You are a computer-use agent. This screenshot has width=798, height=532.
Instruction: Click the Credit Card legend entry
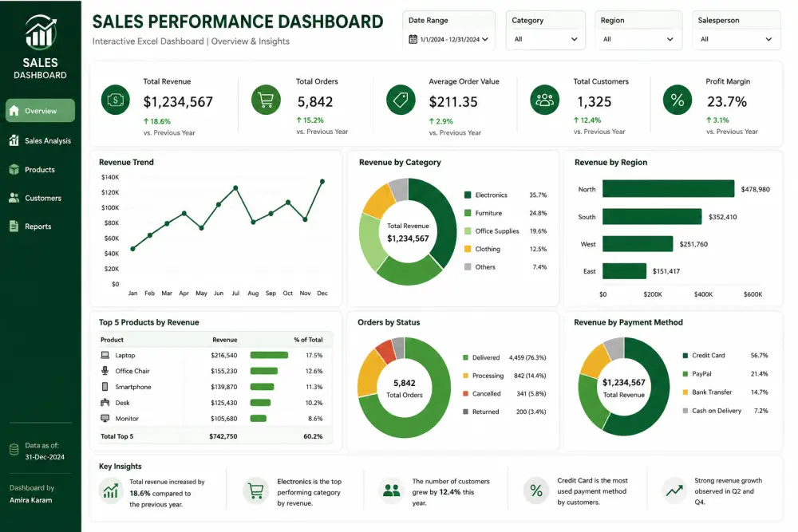coord(725,356)
